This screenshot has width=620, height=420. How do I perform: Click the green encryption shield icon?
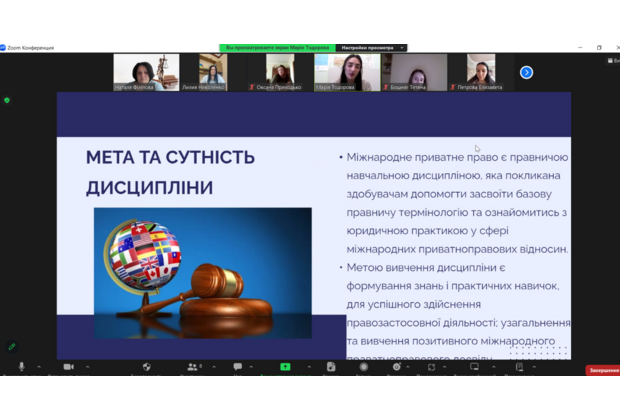[7, 100]
